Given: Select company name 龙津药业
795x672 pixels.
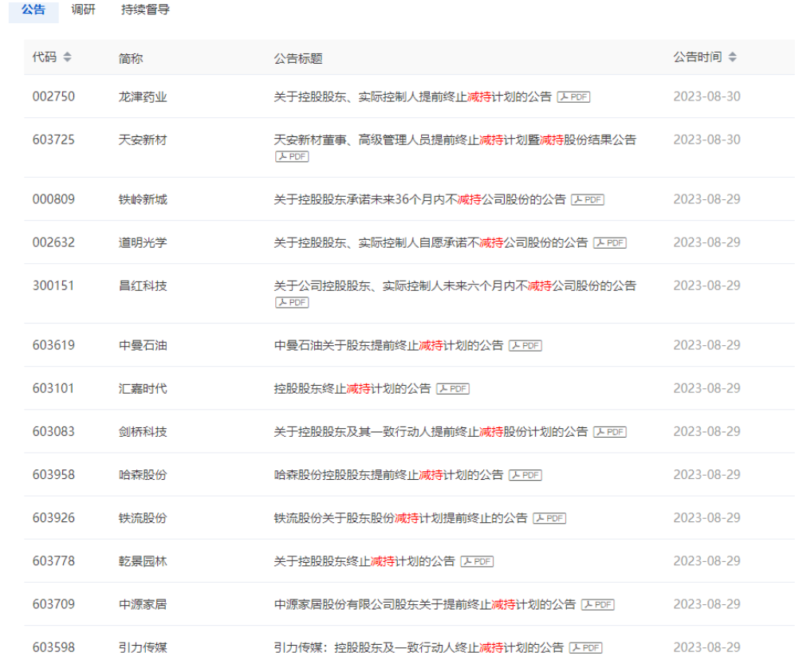Looking at the screenshot, I should click(x=143, y=96).
